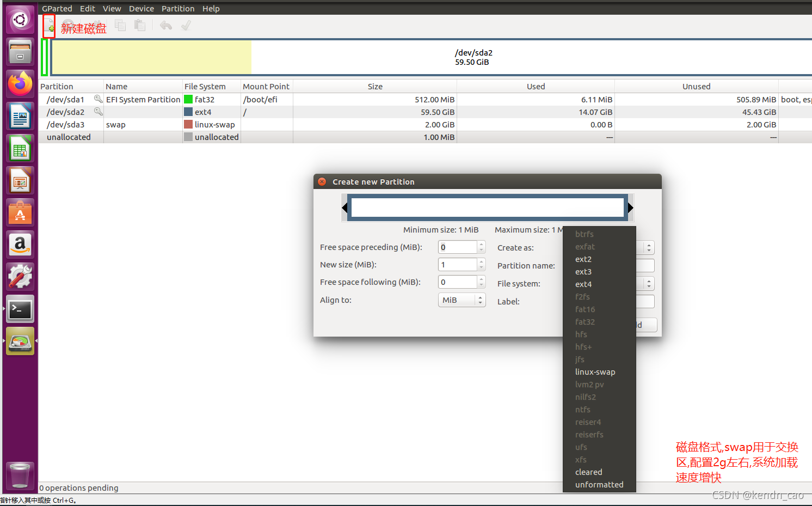Increase Free space preceding value
Viewport: 812px width, 506px height.
pyautogui.click(x=481, y=244)
